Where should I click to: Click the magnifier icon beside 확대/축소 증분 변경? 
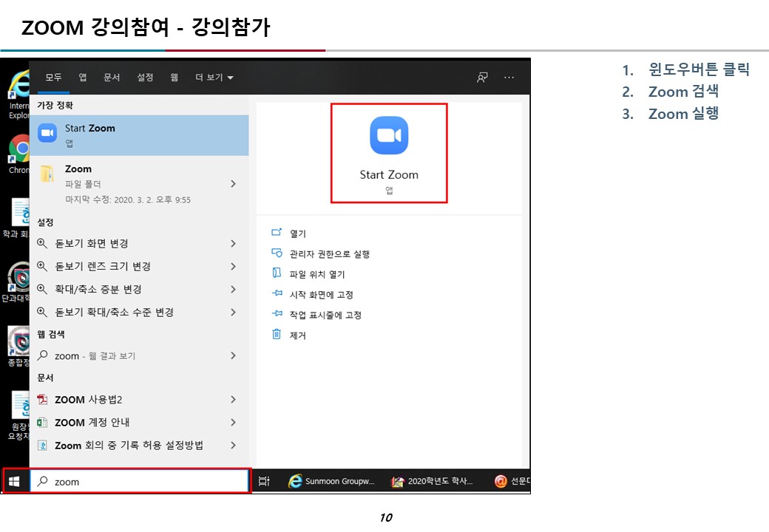(43, 289)
